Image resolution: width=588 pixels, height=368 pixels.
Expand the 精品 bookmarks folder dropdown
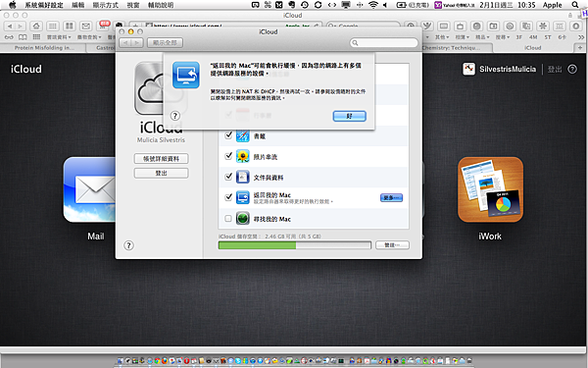point(482,37)
